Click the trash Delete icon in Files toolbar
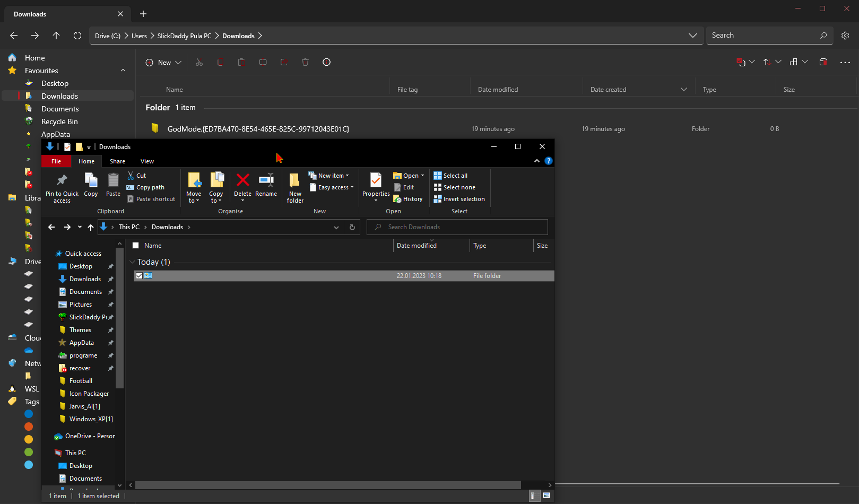This screenshot has width=859, height=504. [x=305, y=62]
